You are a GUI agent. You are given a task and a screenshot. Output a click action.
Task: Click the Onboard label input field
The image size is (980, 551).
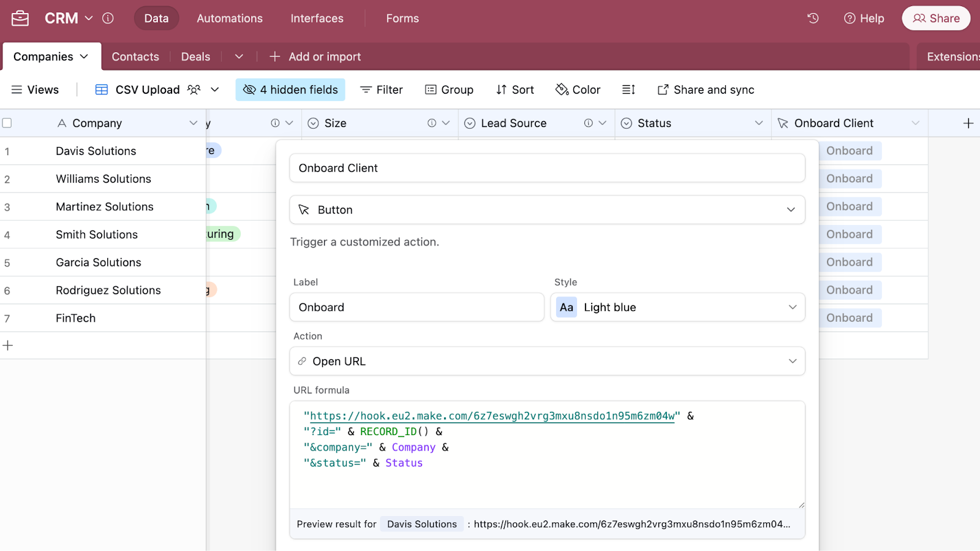[x=417, y=307]
